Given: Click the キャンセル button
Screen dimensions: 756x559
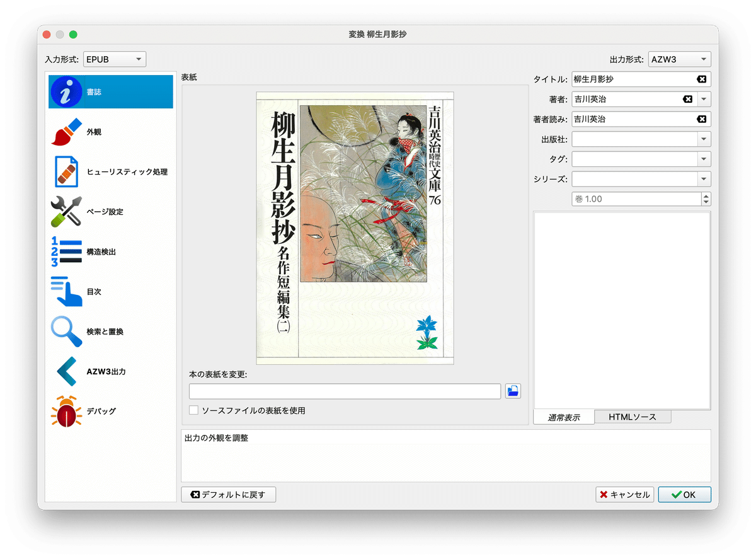Looking at the screenshot, I should tap(625, 495).
